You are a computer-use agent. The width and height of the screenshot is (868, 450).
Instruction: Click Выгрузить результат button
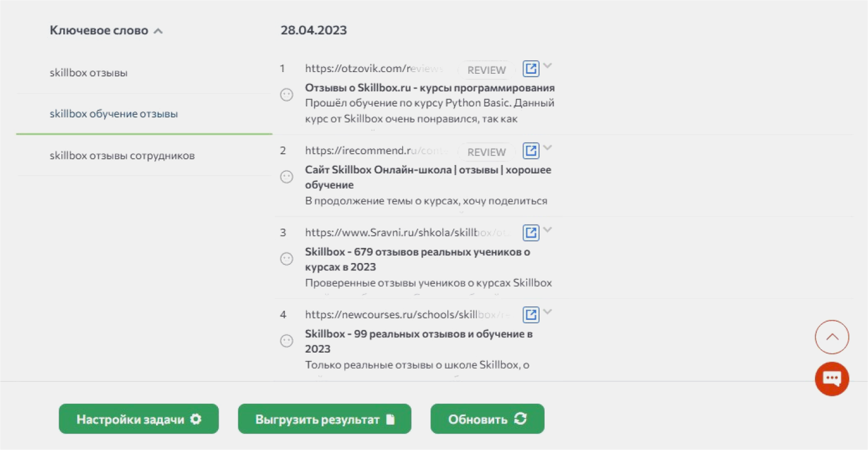click(324, 419)
